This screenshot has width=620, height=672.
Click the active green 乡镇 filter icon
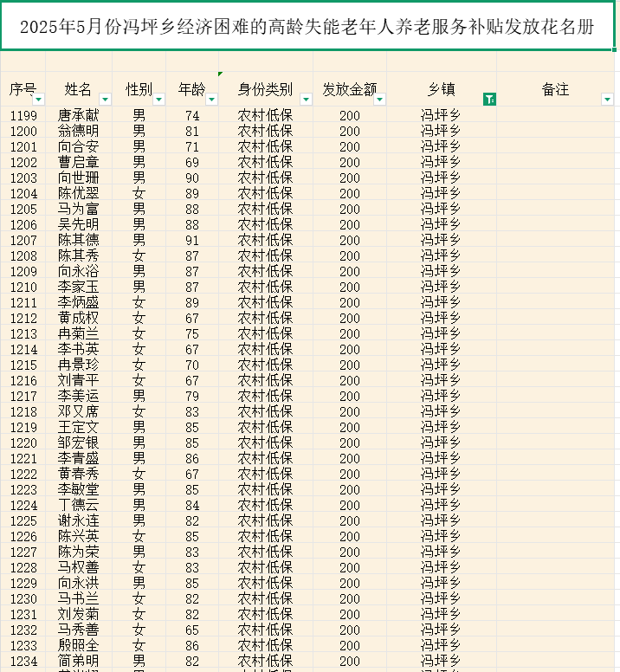pyautogui.click(x=489, y=100)
